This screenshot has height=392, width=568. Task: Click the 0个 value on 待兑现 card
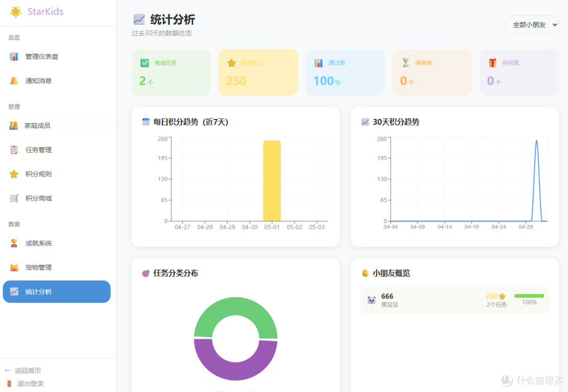pos(494,81)
